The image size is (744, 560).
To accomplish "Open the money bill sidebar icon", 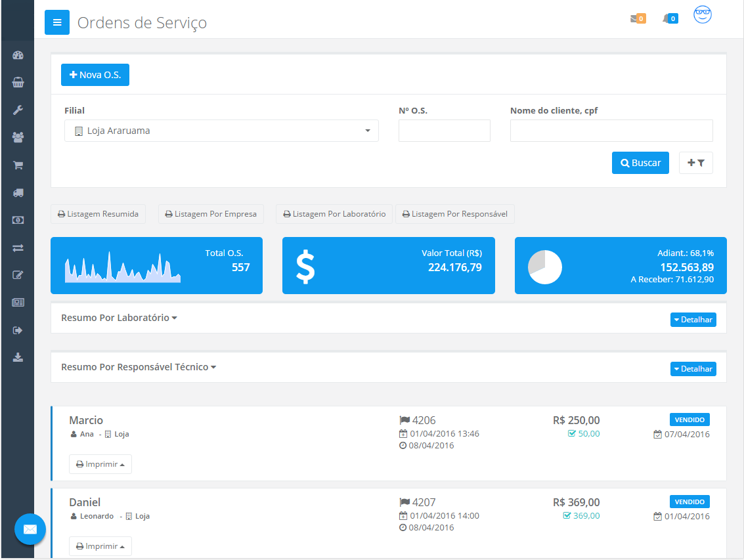I will pyautogui.click(x=18, y=220).
